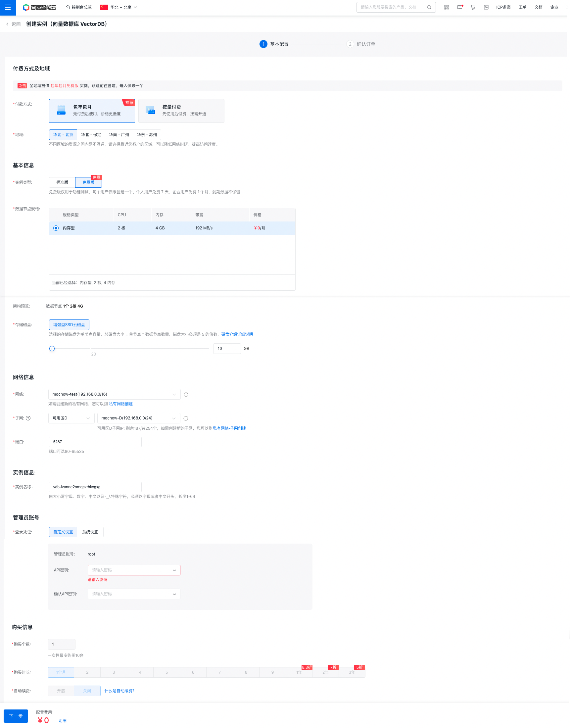This screenshot has width=570, height=728.
Task: Turn on auto-renew with 开启
Action: (61, 691)
